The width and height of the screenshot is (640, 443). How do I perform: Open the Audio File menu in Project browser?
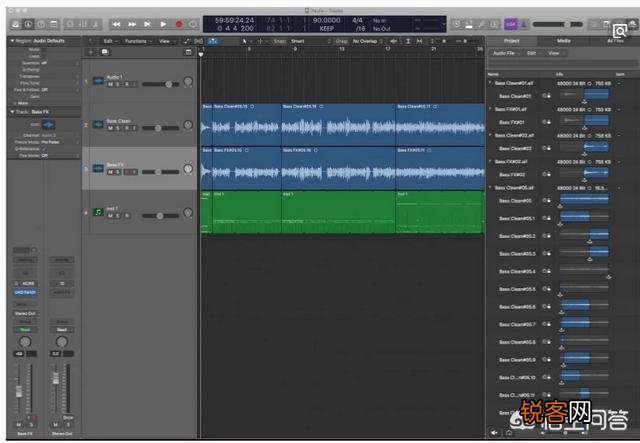coord(506,53)
